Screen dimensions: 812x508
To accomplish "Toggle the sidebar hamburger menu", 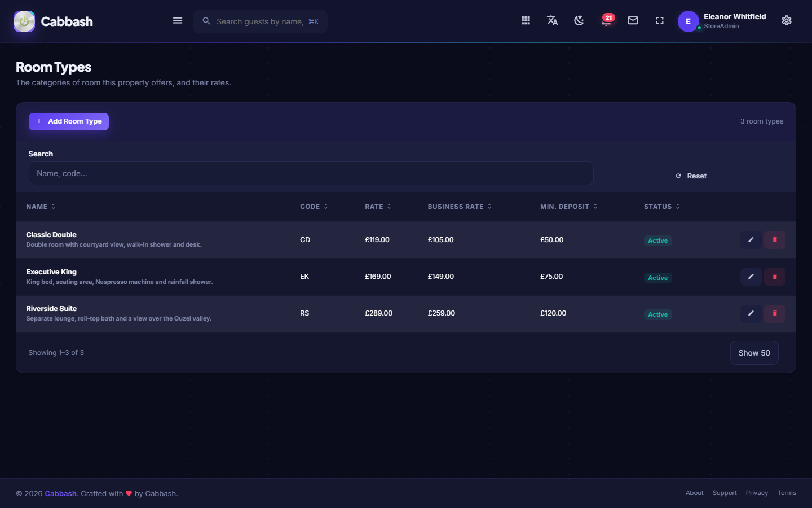I will (x=178, y=21).
